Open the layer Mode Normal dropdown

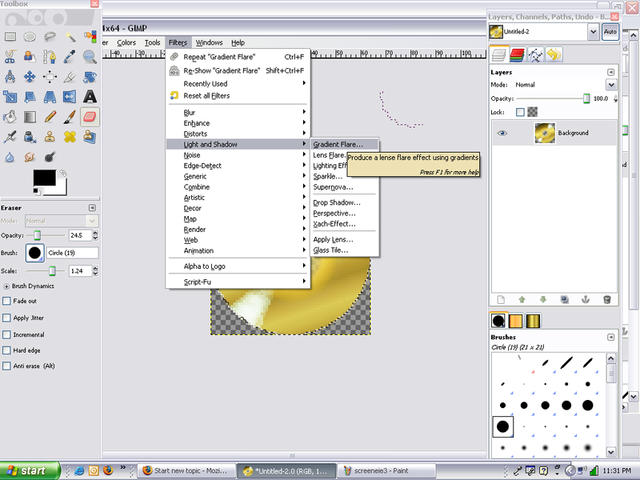pyautogui.click(x=611, y=85)
